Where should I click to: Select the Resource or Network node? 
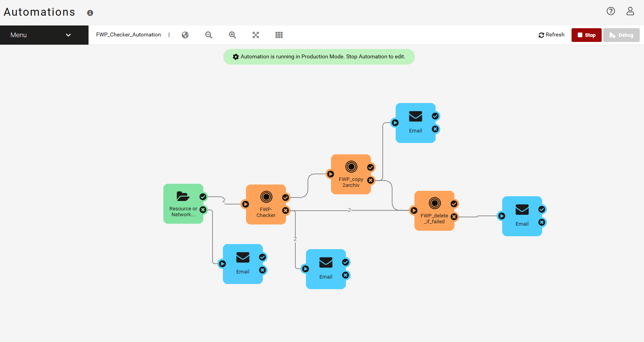coord(182,203)
